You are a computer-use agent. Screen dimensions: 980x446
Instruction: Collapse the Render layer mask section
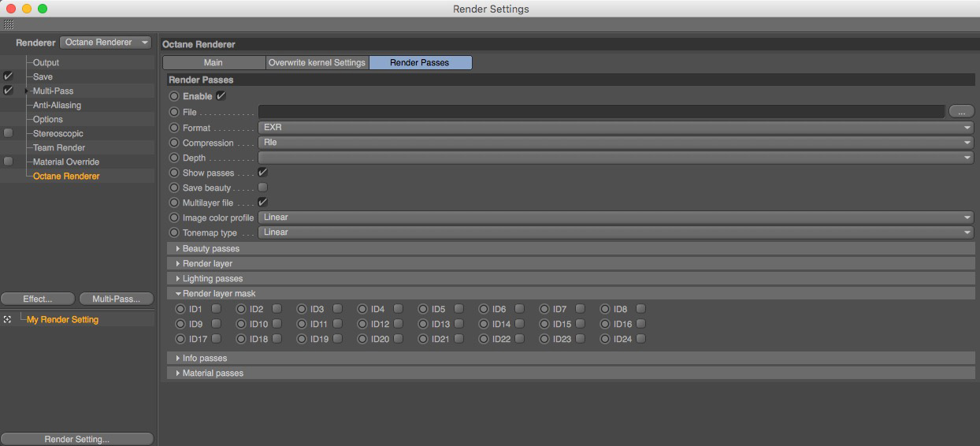[x=571, y=294]
